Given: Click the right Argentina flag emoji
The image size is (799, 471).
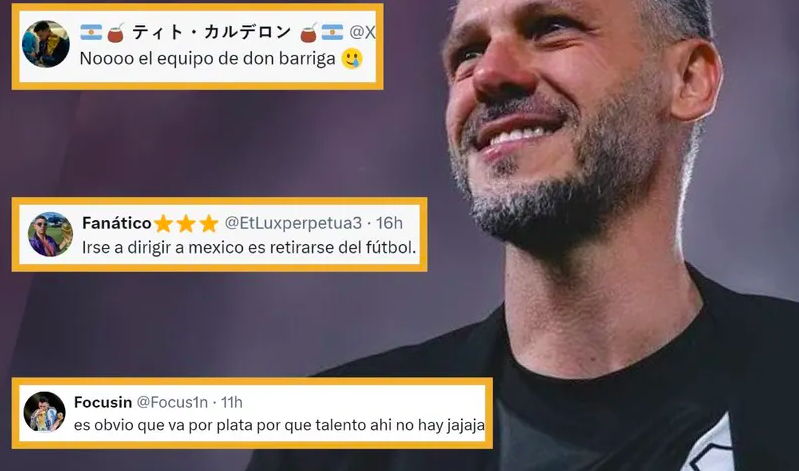Looking at the screenshot, I should pos(332,32).
